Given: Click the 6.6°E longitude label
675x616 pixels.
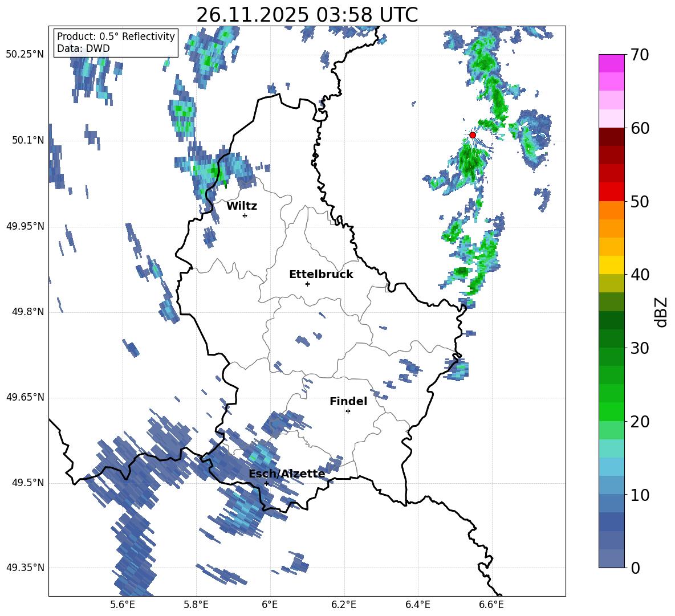Looking at the screenshot, I should [491, 605].
